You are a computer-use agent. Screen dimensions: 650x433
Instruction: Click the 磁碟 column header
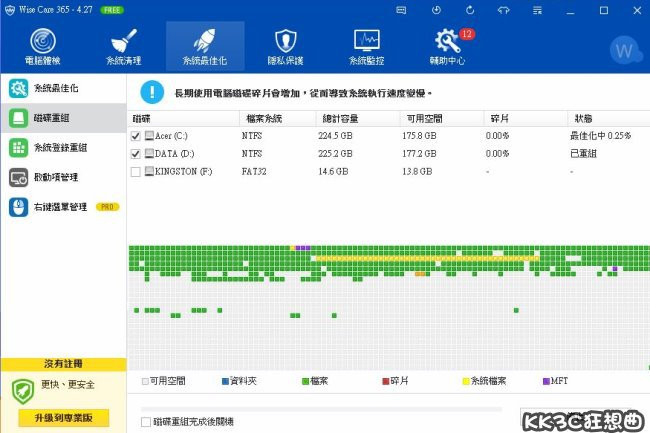[x=183, y=119]
